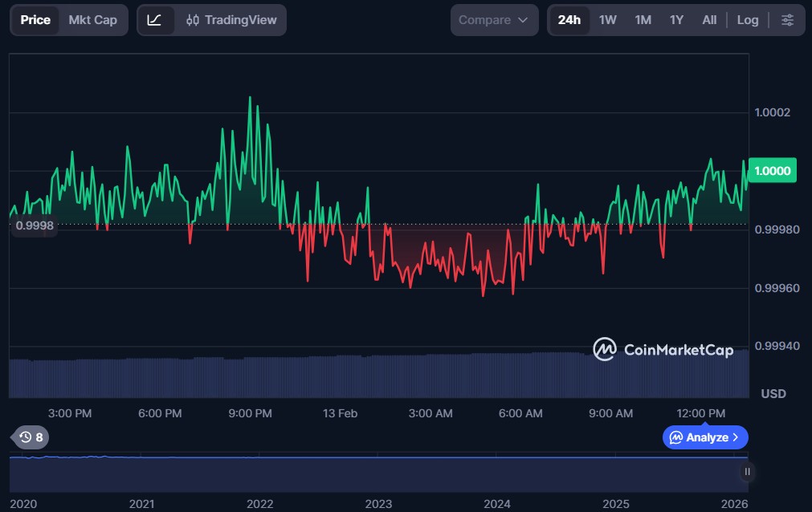Switch to Mkt Cap view

point(92,20)
